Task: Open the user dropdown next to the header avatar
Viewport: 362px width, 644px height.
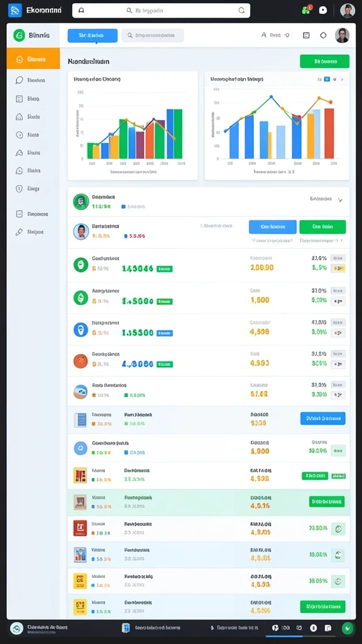Action: tap(275, 35)
